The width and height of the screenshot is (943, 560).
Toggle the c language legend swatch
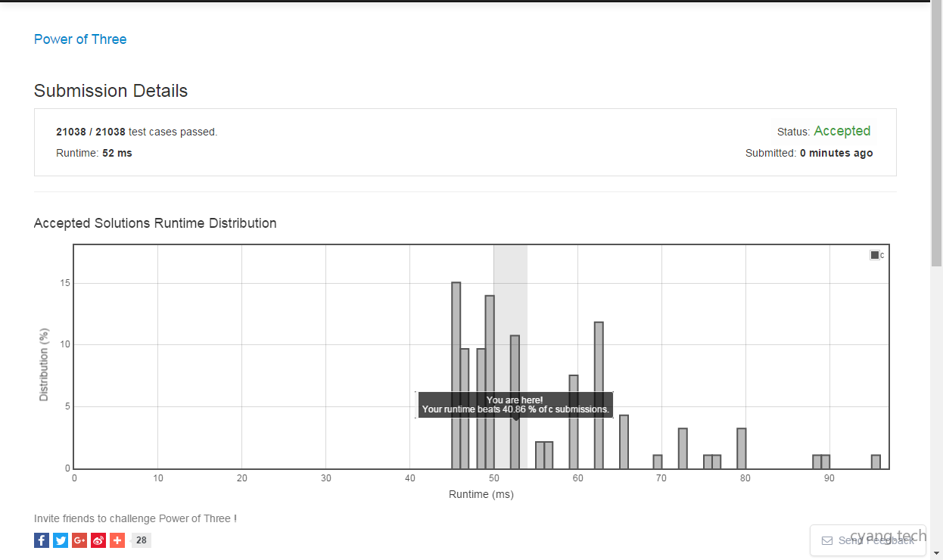(875, 255)
